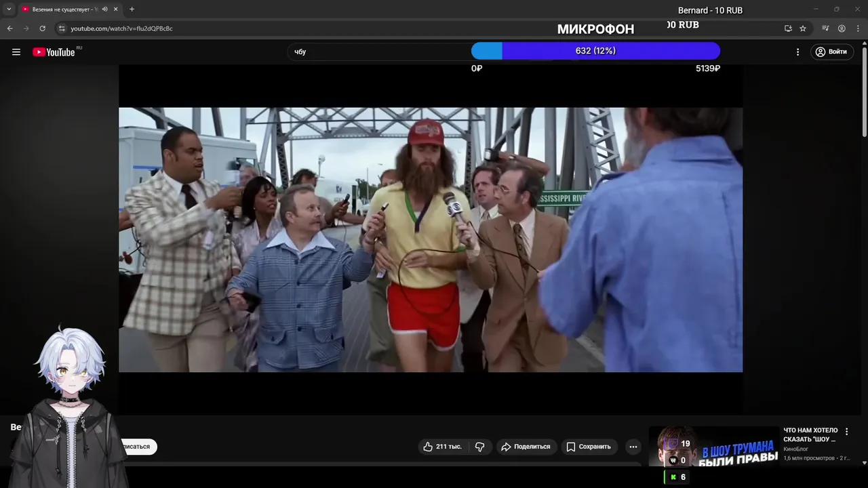Viewport: 868px width, 488px height.
Task: Open recommended video title ЧТО НАМ ХОТЕЛО СКАЗАТЬ
Action: pos(810,434)
